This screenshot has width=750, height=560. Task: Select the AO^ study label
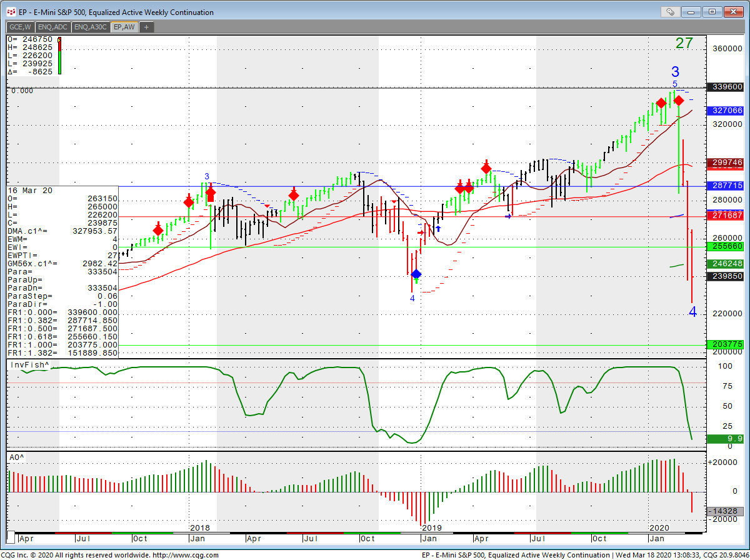16,457
